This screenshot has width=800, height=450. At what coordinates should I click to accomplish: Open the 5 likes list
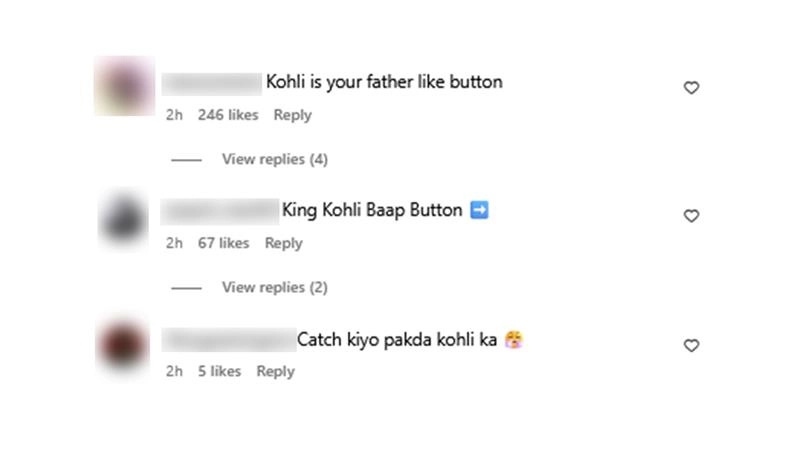(x=219, y=371)
